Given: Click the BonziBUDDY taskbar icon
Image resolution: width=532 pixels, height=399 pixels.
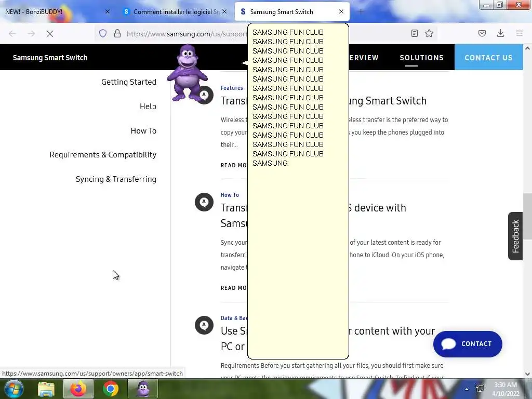Looking at the screenshot, I should tap(143, 389).
